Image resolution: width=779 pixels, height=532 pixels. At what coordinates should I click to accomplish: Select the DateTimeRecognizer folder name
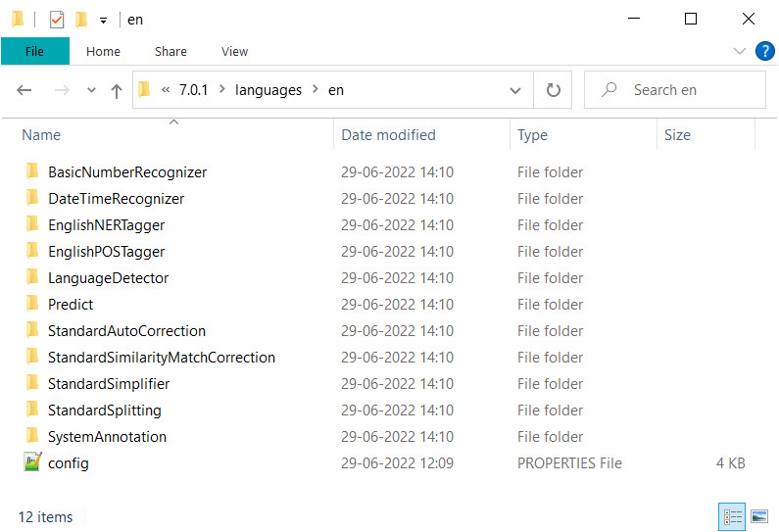point(117,198)
